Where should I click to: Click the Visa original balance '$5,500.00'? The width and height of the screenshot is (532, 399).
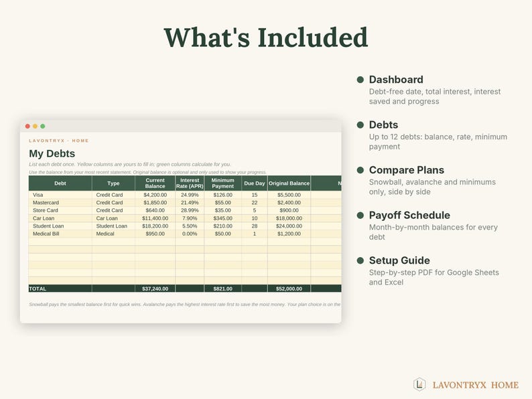(x=289, y=195)
